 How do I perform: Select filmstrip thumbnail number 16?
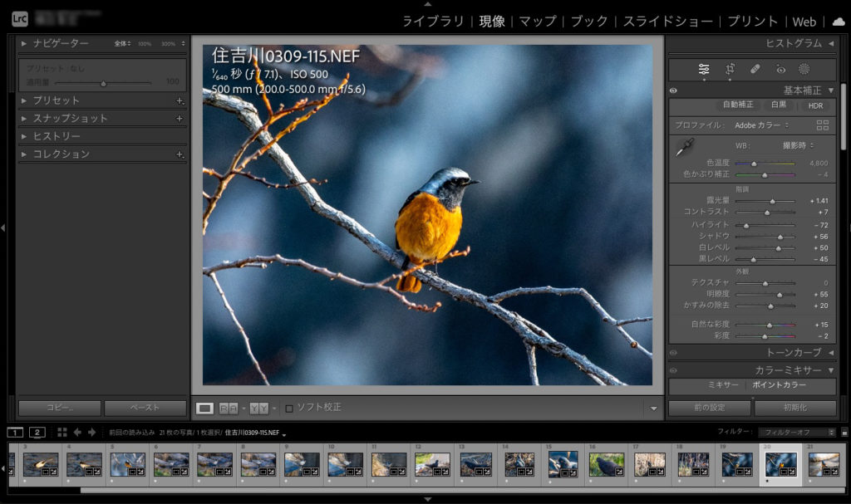click(607, 464)
